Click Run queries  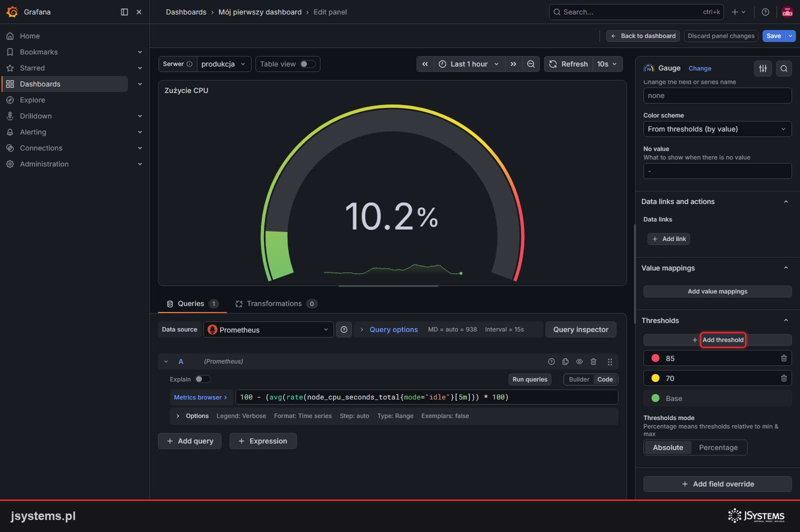(530, 379)
